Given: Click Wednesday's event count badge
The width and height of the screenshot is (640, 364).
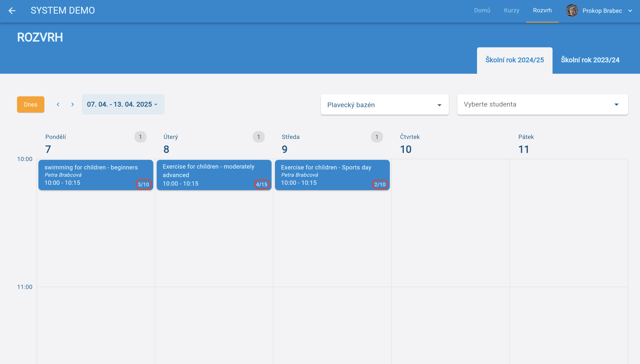Looking at the screenshot, I should tap(377, 137).
